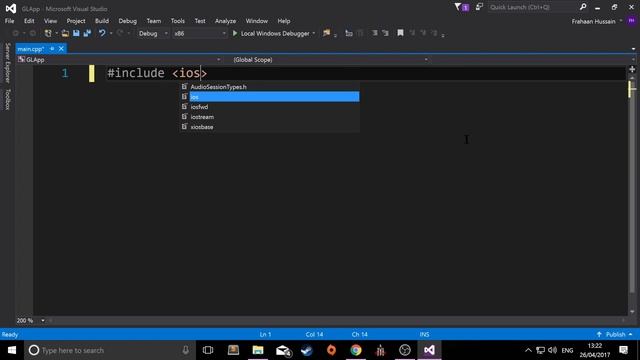Open File Explorer from taskbar
Screen dimensions: 640x360
pos(258,350)
